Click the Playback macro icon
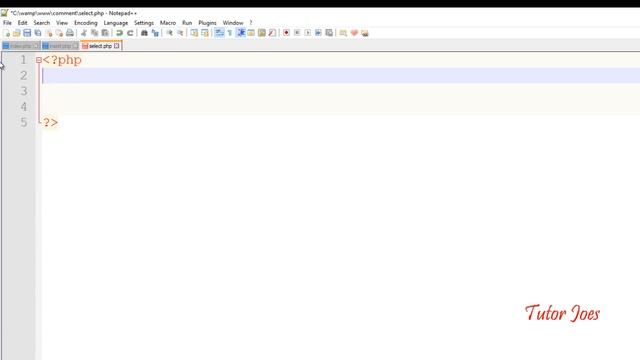 (x=307, y=33)
